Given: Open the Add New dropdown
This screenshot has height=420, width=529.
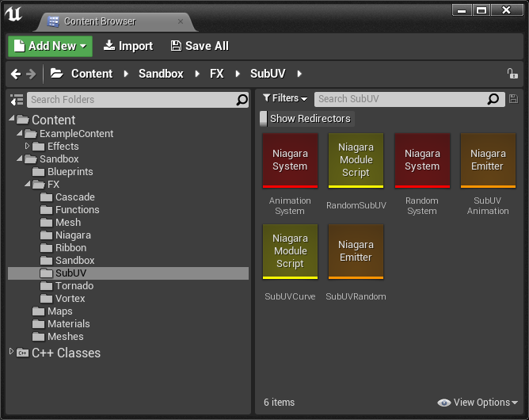Looking at the screenshot, I should point(50,46).
